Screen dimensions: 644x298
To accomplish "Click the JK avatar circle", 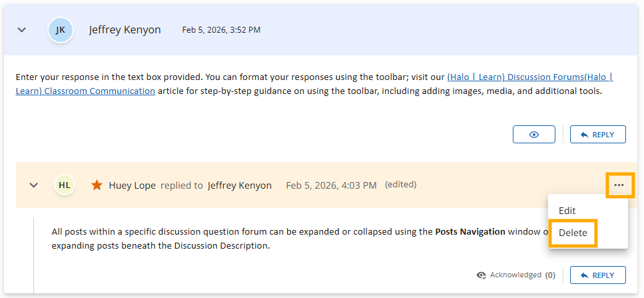I will [x=61, y=30].
